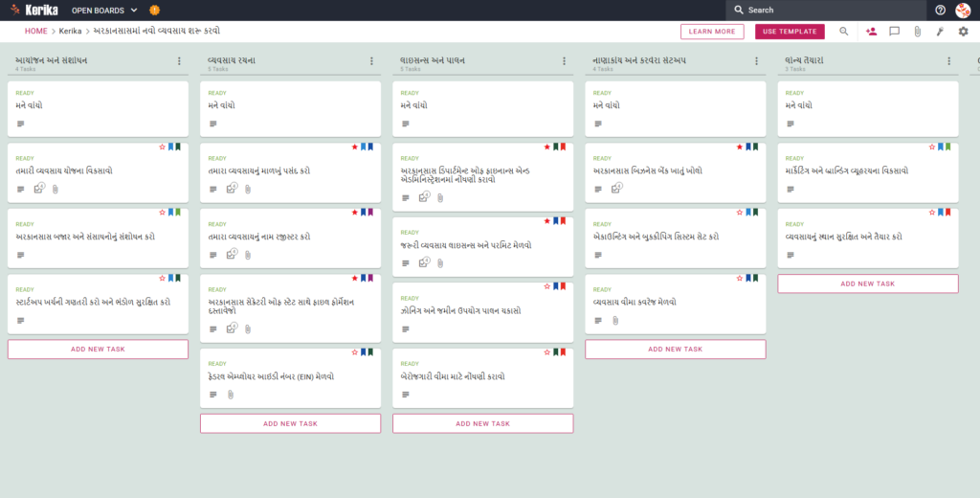Screen dimensions: 980x498
Task: Open the board settings gear icon
Action: click(963, 32)
